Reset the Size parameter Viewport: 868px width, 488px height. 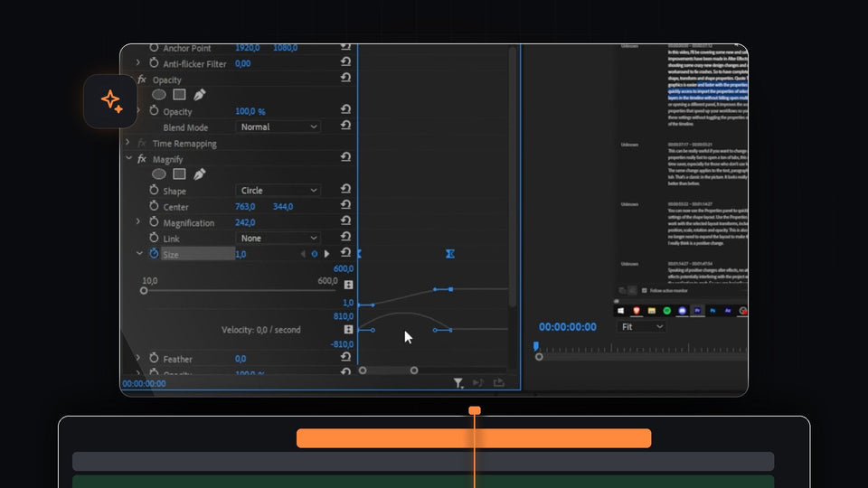click(x=345, y=252)
